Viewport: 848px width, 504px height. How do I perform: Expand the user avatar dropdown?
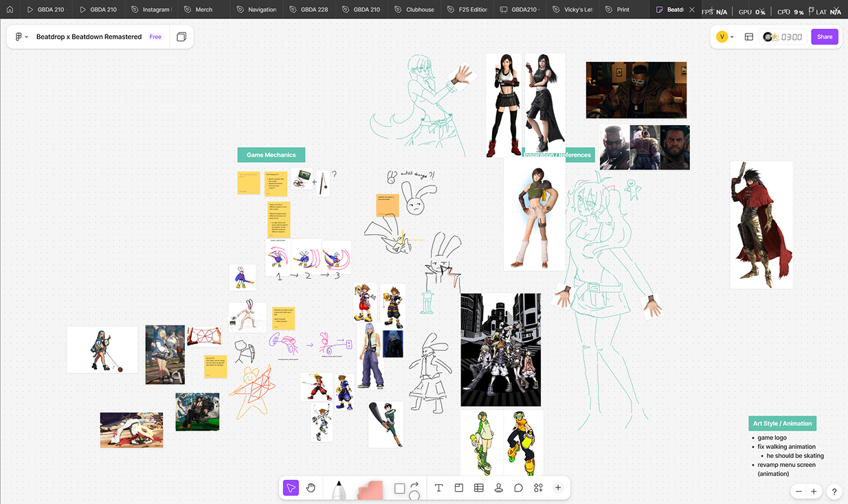pyautogui.click(x=725, y=37)
